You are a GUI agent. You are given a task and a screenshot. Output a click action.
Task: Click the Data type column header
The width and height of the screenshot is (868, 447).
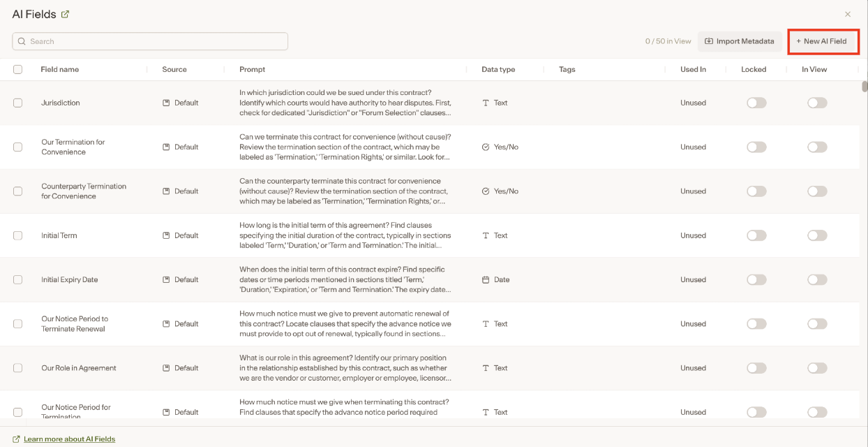(498, 69)
